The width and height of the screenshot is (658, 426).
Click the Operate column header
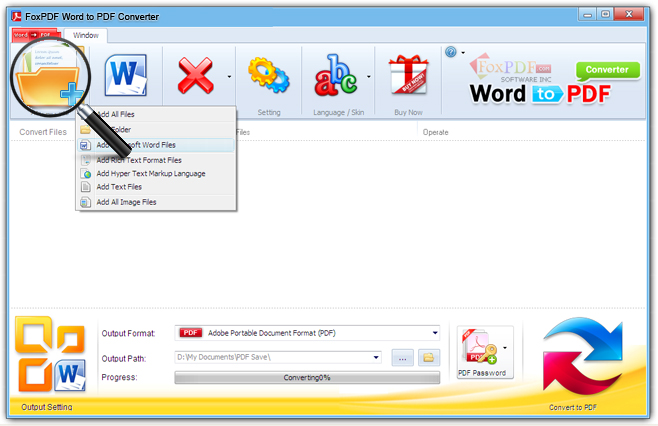click(436, 132)
